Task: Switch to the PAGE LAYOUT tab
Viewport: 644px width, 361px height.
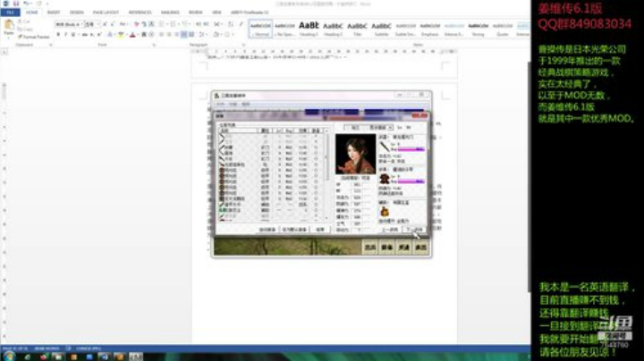Action: pos(106,13)
